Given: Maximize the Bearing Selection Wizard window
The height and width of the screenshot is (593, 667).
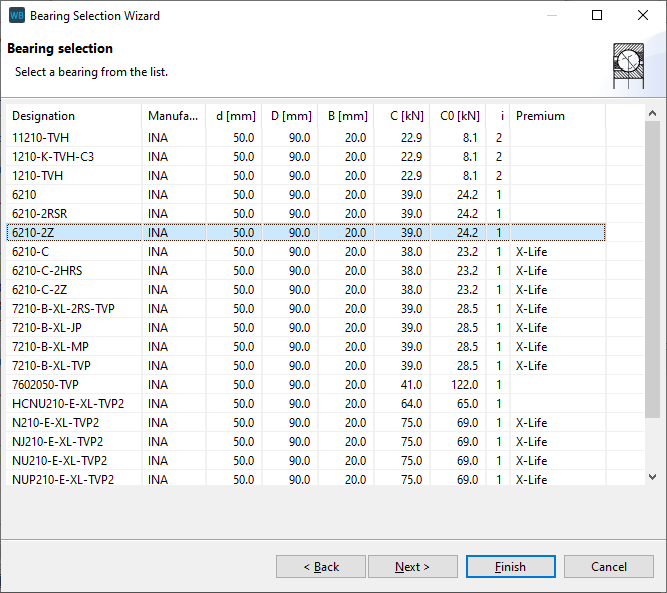Looking at the screenshot, I should [597, 16].
